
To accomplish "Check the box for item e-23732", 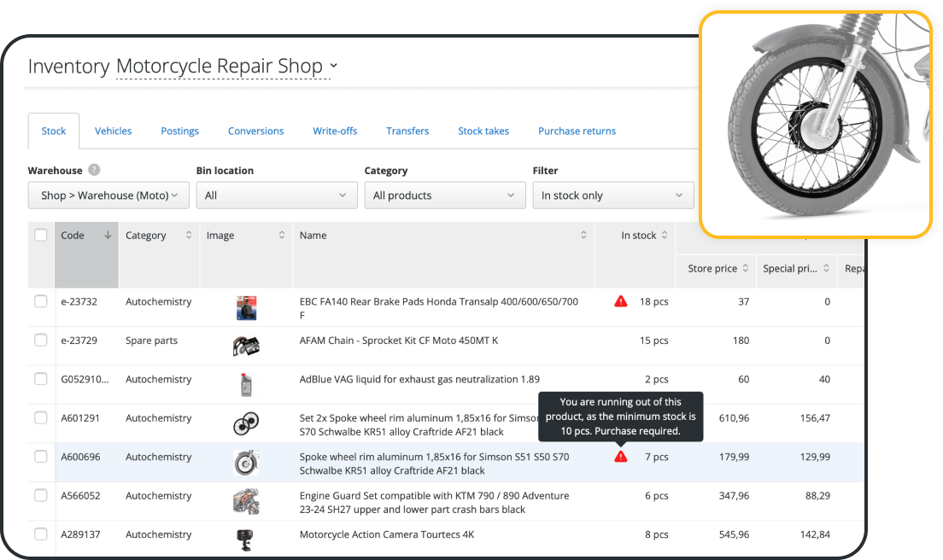I will point(41,301).
